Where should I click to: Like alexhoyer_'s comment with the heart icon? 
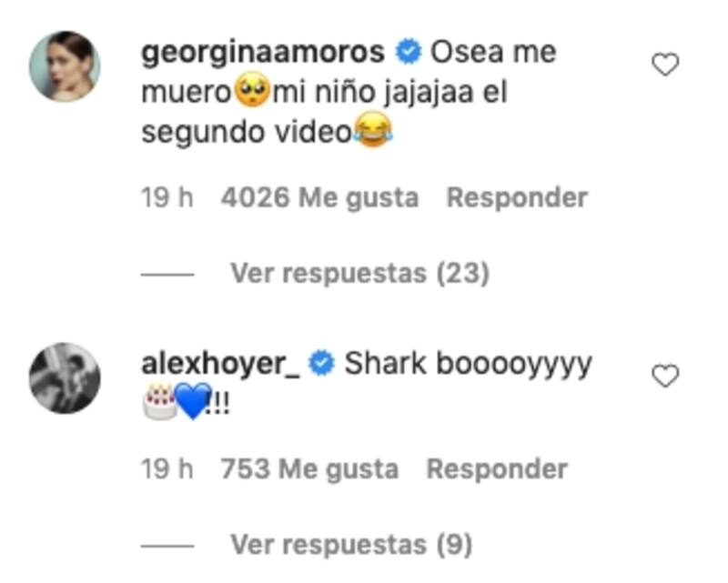coord(665,376)
